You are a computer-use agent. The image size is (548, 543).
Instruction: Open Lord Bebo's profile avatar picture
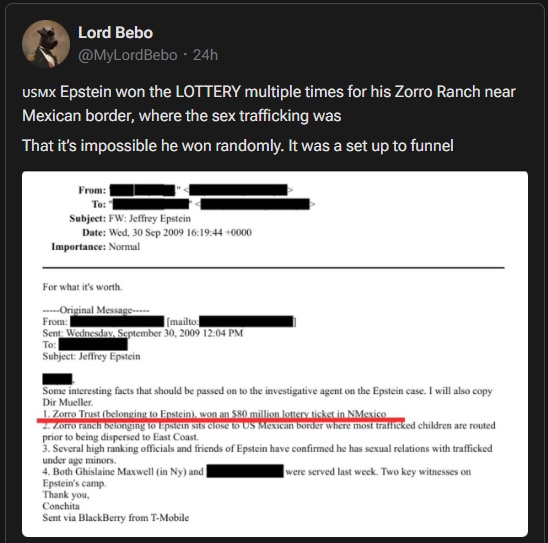(x=46, y=44)
